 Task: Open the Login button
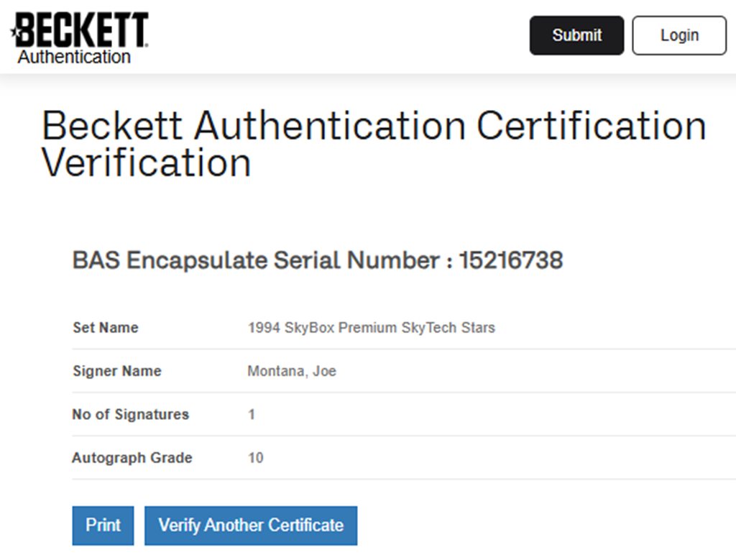click(x=679, y=35)
